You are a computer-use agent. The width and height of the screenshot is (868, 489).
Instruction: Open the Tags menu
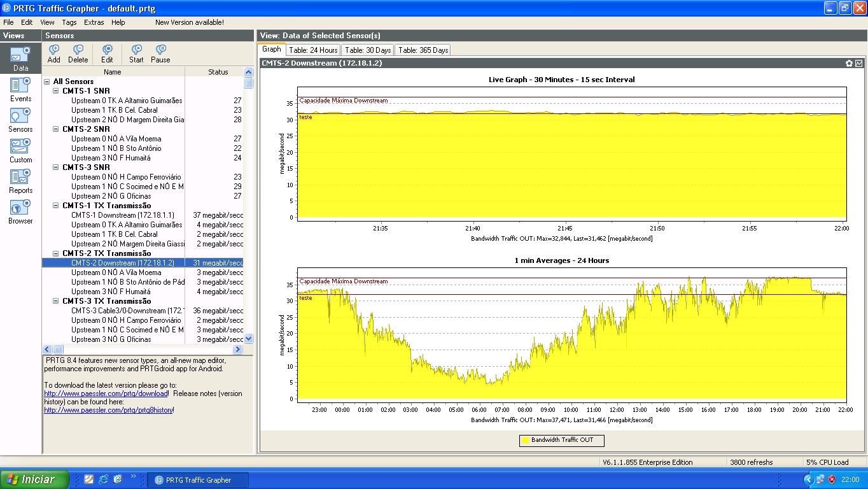pyautogui.click(x=69, y=22)
